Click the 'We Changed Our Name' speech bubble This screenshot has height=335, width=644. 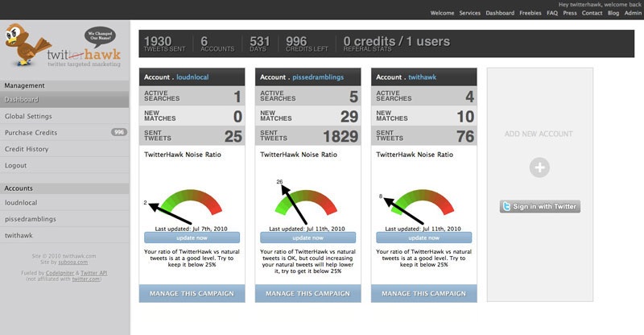click(x=100, y=36)
